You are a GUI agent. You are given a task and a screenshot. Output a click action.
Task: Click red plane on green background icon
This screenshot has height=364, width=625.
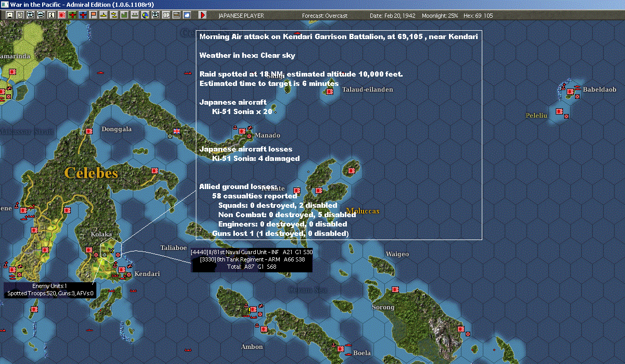click(x=72, y=15)
